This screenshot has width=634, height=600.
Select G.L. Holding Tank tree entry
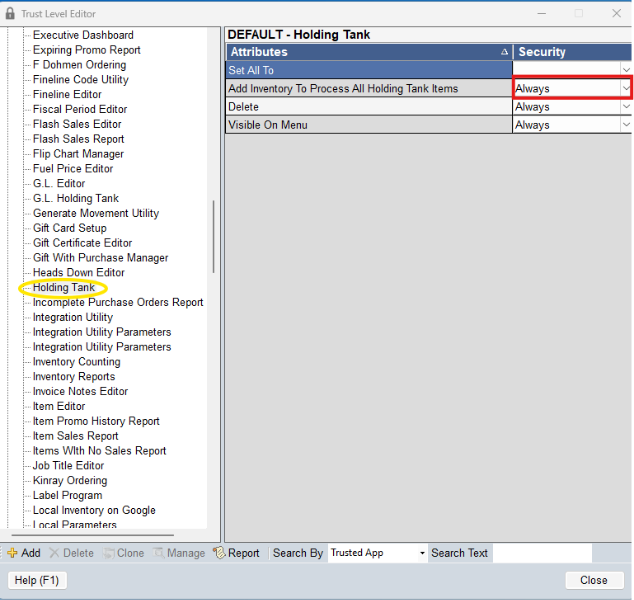coord(75,198)
